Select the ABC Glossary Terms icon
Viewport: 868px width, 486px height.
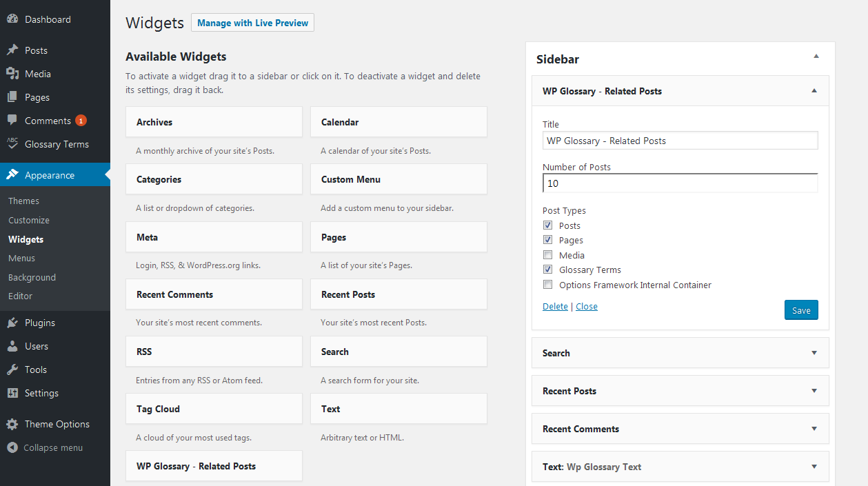point(13,143)
